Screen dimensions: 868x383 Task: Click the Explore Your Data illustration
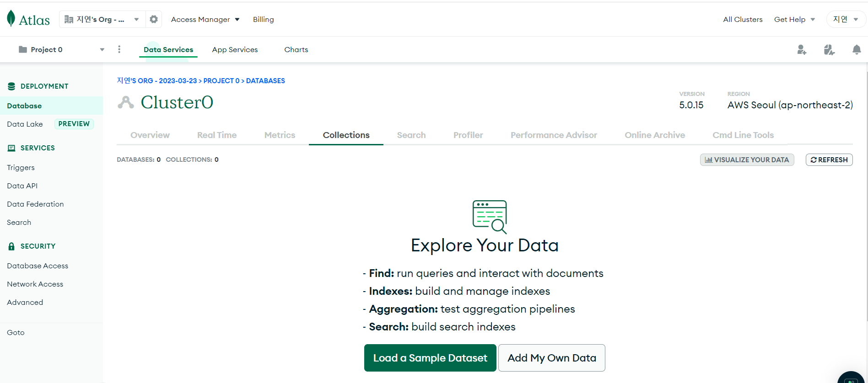490,217
